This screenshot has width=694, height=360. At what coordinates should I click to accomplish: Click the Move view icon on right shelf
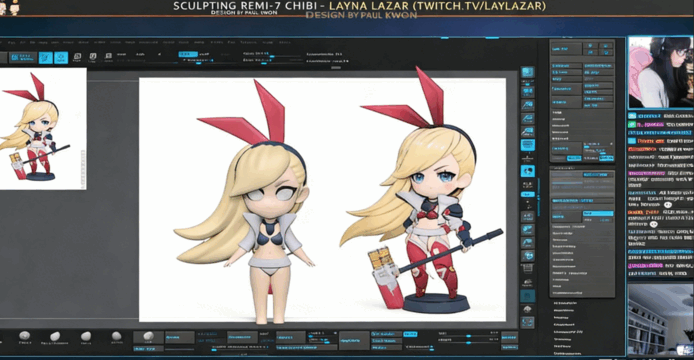(527, 229)
